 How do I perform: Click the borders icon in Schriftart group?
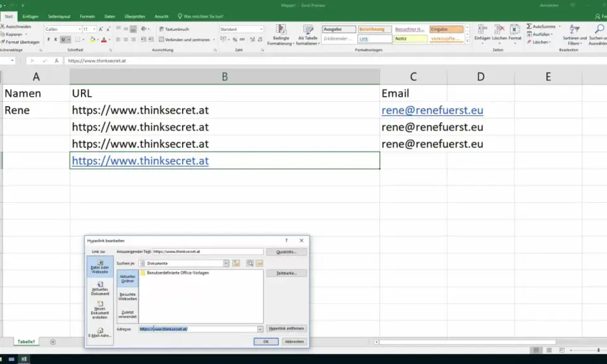(x=77, y=39)
